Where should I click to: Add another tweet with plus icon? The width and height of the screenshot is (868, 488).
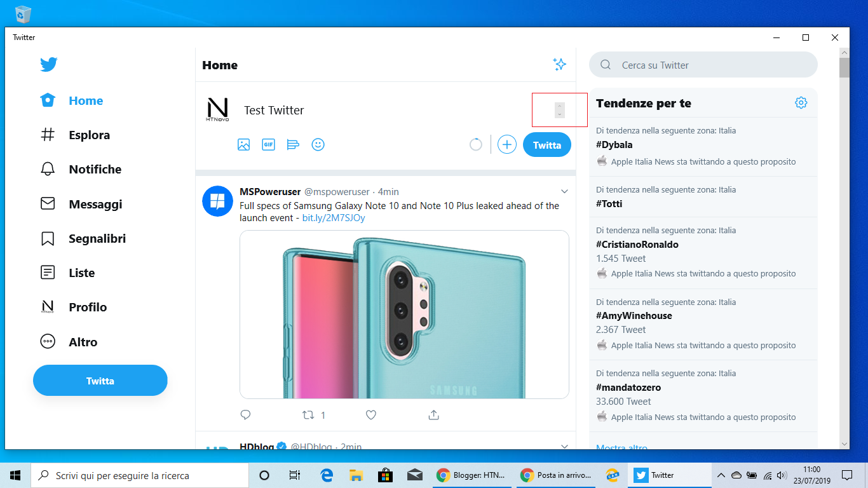(506, 145)
